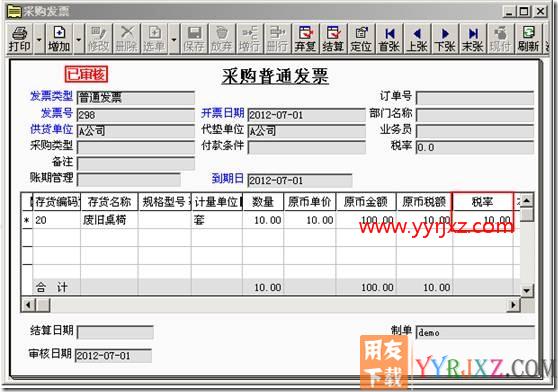
Task: Click the table's vertical scrollbar down arrow
Action: [527, 290]
